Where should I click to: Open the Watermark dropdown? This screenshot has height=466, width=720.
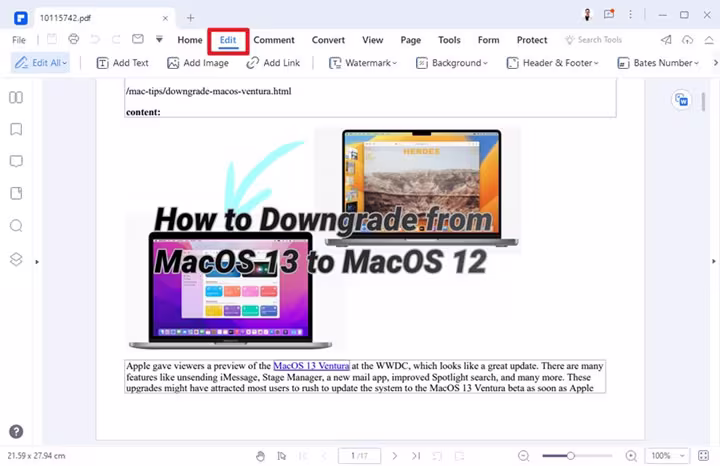[363, 63]
